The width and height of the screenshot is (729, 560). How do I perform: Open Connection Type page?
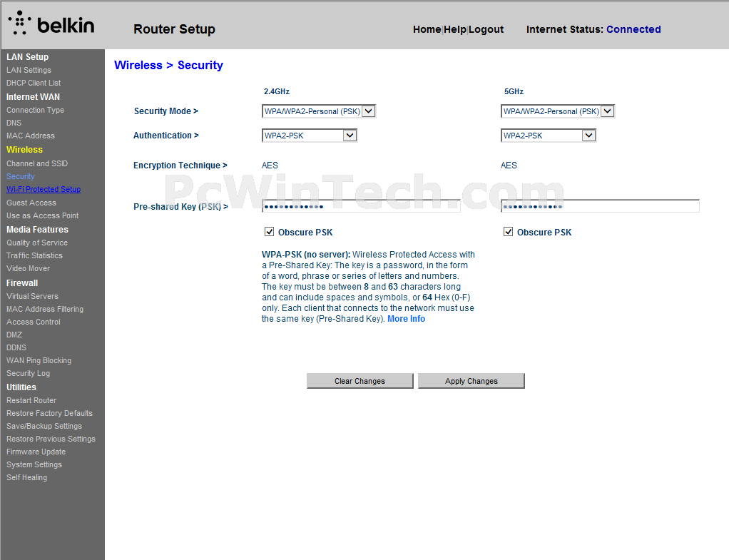[x=36, y=110]
